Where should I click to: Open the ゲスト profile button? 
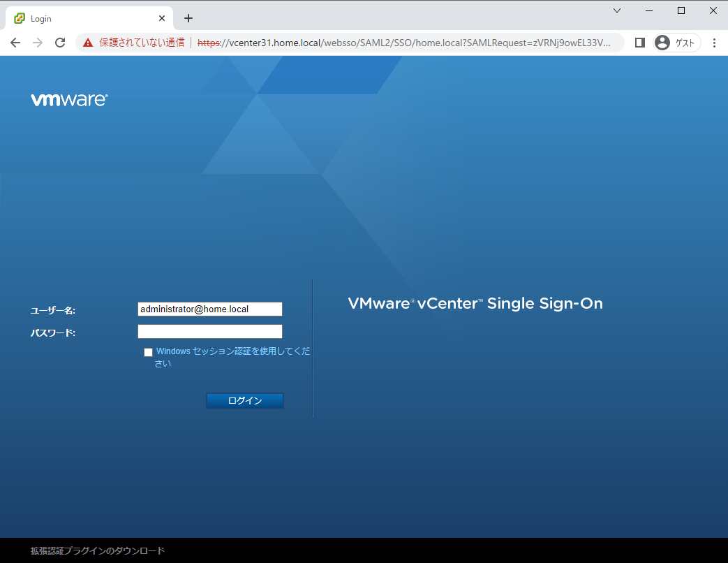(676, 43)
